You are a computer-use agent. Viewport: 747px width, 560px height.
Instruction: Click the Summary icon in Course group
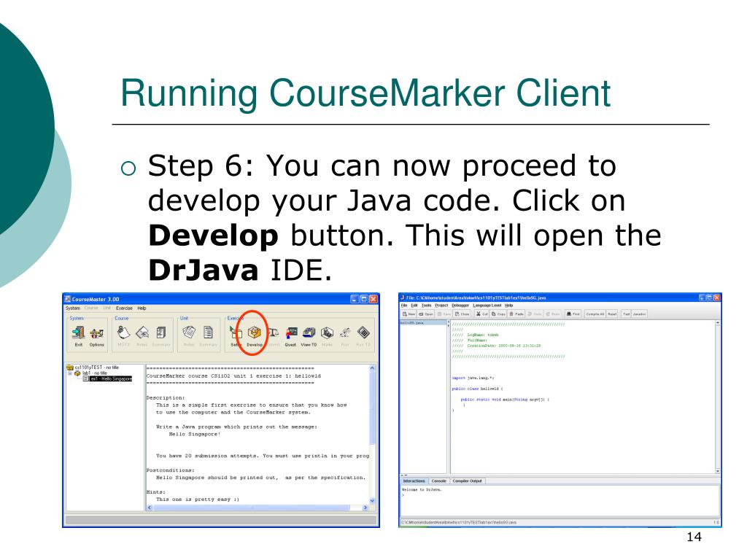[161, 332]
